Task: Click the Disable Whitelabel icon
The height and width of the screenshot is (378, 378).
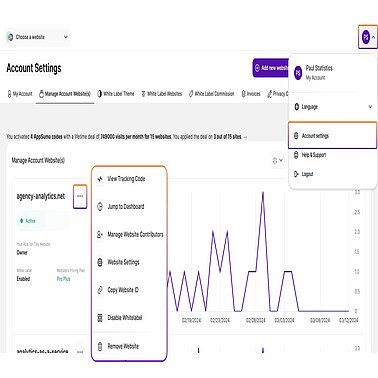Action: (x=100, y=318)
